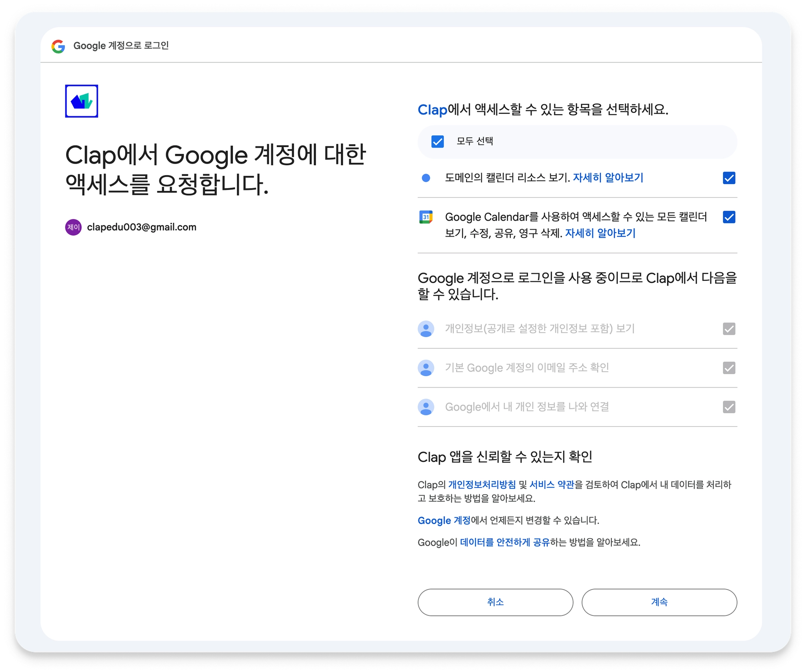This screenshot has width=806, height=672.
Task: Click the Google logo in the header
Action: (x=58, y=46)
